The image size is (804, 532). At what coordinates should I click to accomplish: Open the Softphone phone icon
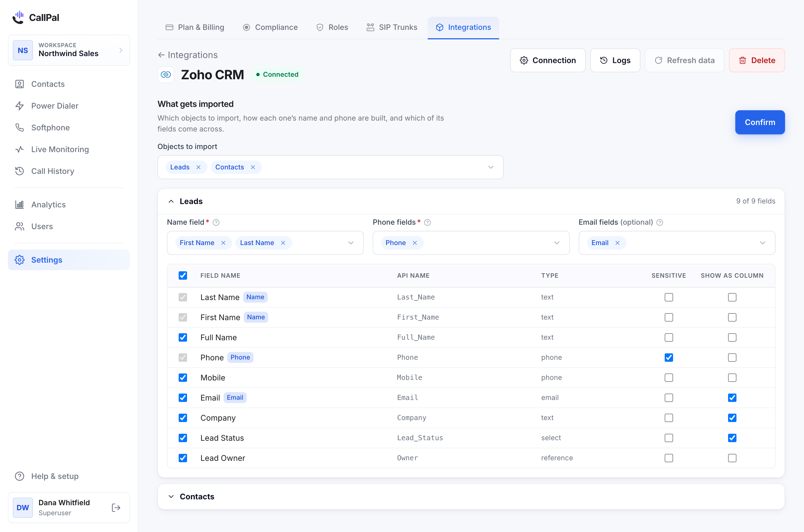click(20, 128)
